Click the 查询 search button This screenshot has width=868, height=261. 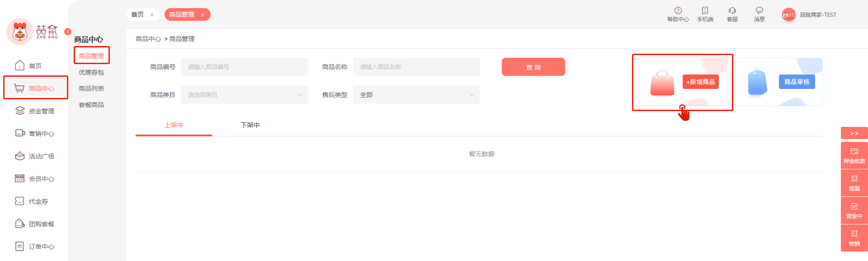tap(533, 67)
